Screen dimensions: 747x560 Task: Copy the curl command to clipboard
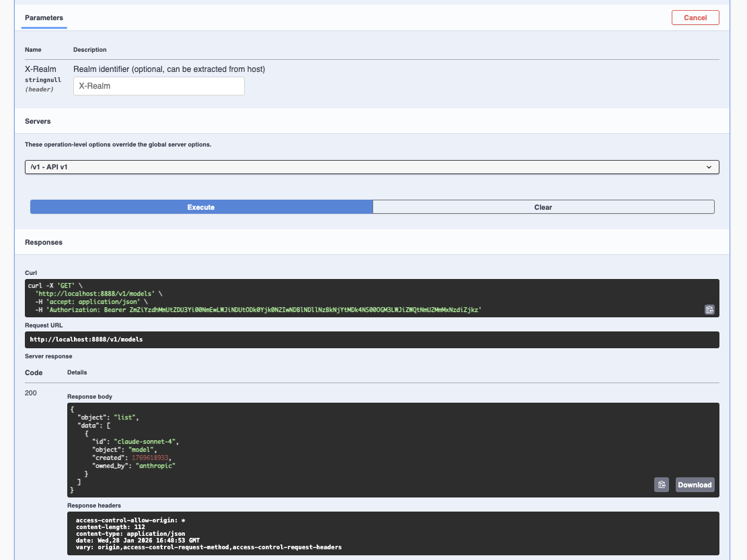(709, 309)
